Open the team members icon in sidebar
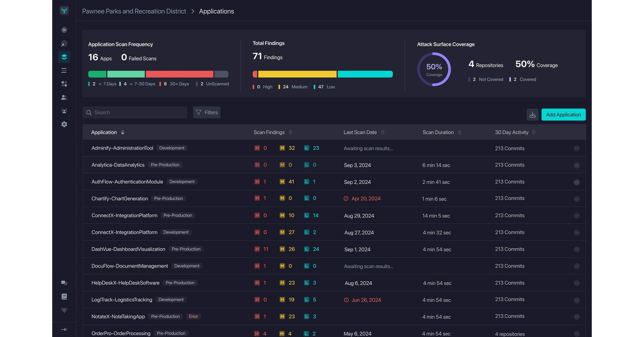The width and height of the screenshot is (644, 337). (x=64, y=111)
